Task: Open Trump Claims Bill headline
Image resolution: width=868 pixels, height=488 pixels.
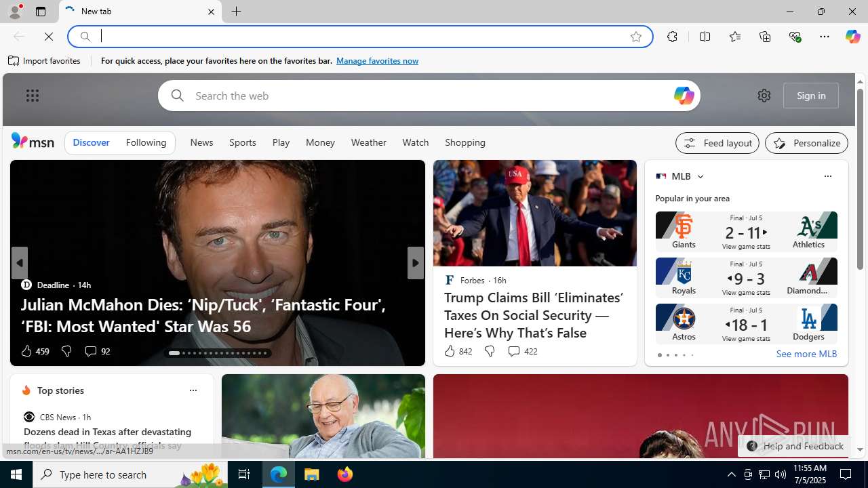Action: click(533, 315)
